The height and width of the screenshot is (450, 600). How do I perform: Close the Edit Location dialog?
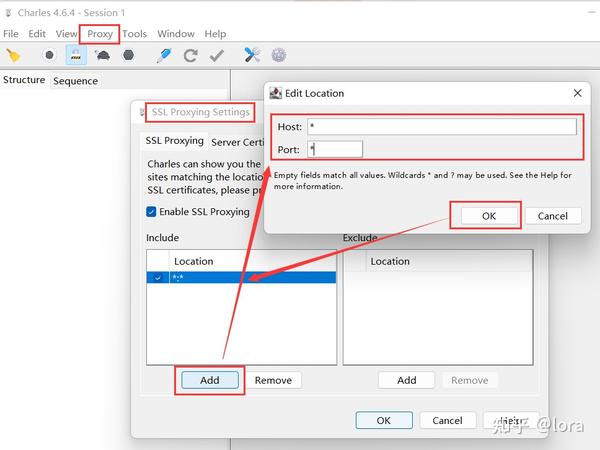[577, 93]
